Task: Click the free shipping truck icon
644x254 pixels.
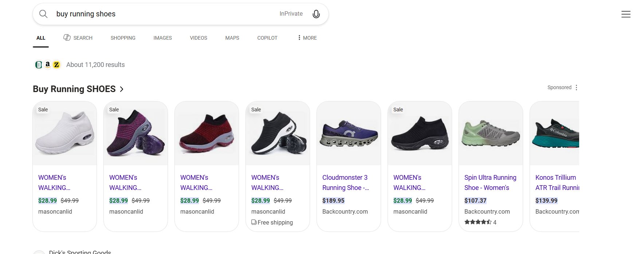Action: click(254, 222)
